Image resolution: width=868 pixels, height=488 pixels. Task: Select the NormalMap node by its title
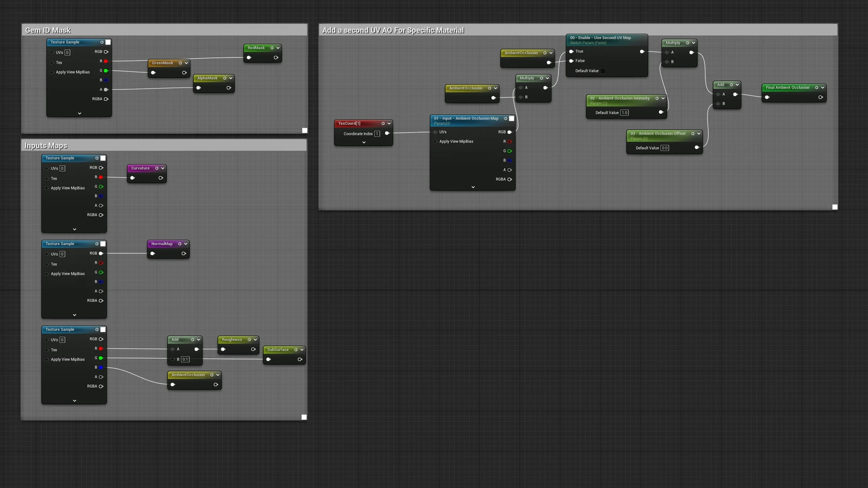click(162, 244)
